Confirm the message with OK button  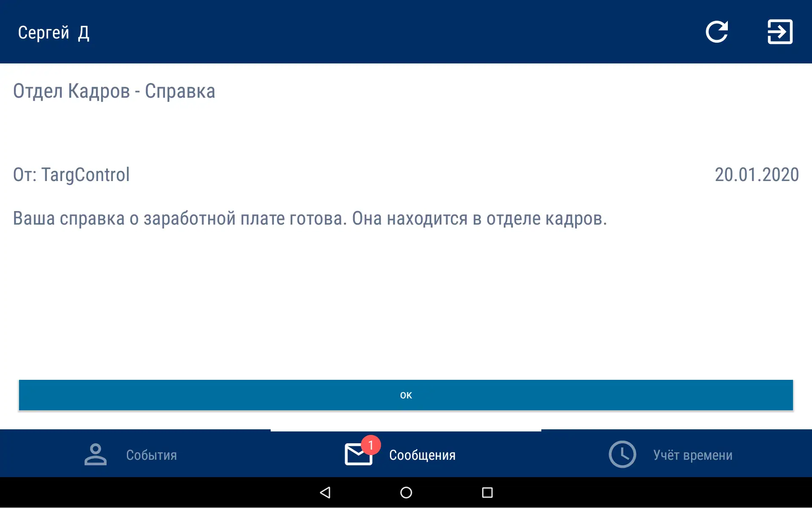pyautogui.click(x=406, y=395)
